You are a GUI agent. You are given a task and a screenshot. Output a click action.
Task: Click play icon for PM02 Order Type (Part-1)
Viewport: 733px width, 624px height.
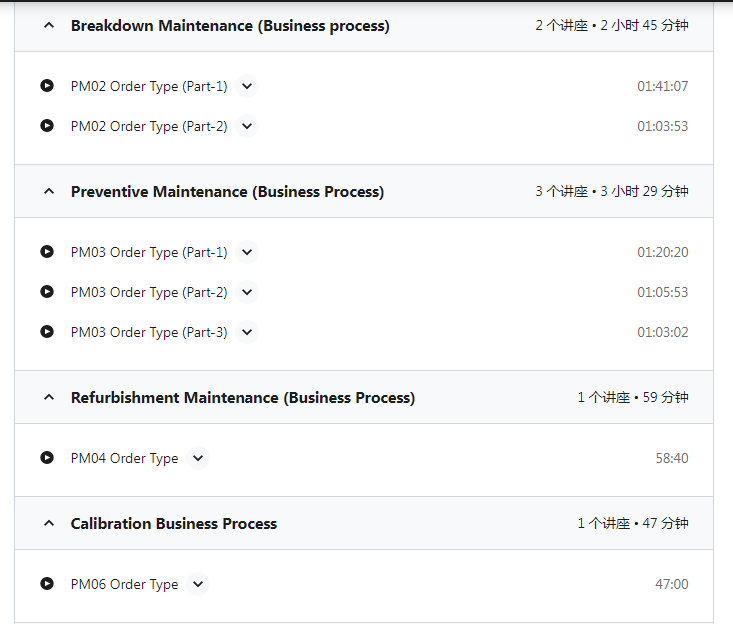click(x=47, y=86)
